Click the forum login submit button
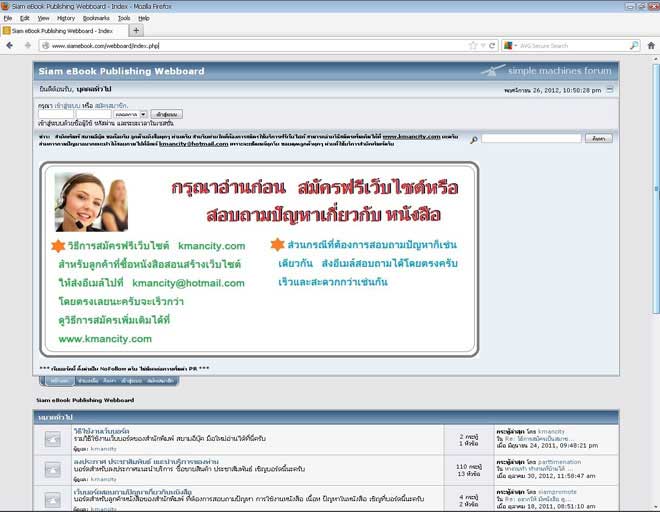This screenshot has height=512, width=660. point(166,114)
